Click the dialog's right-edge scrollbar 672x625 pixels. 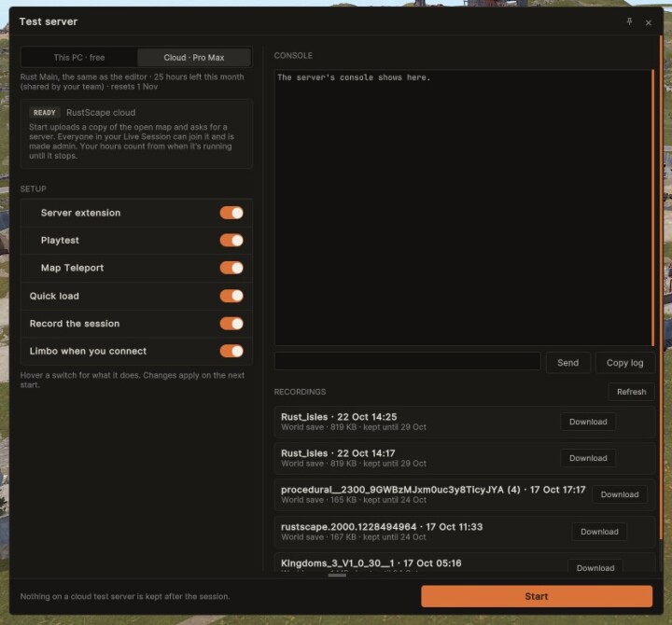(x=662, y=287)
